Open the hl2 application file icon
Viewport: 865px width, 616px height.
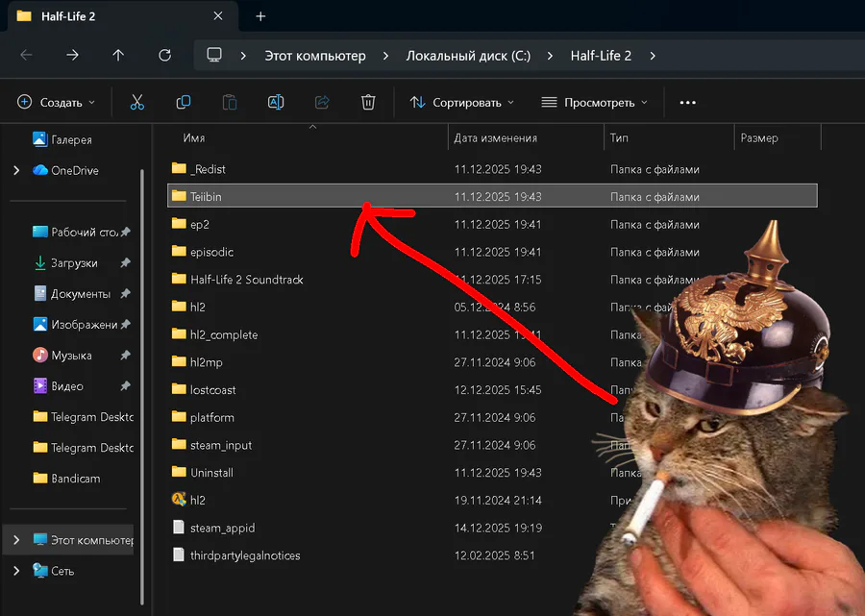point(179,500)
